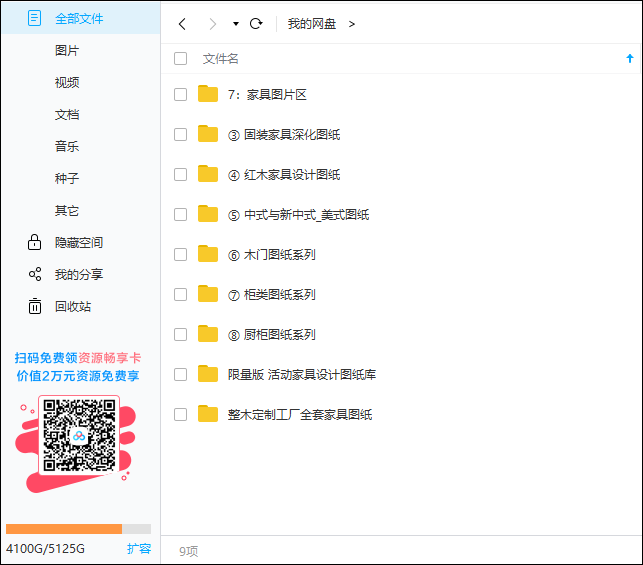Select 视频 category in the sidebar
The height and width of the screenshot is (565, 643).
click(x=67, y=82)
